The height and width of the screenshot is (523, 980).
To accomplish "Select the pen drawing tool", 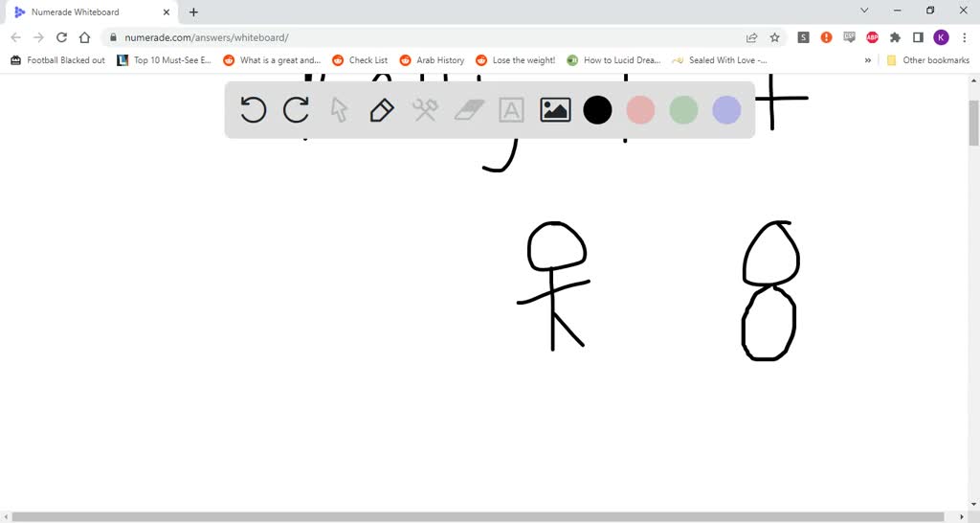I will (381, 110).
